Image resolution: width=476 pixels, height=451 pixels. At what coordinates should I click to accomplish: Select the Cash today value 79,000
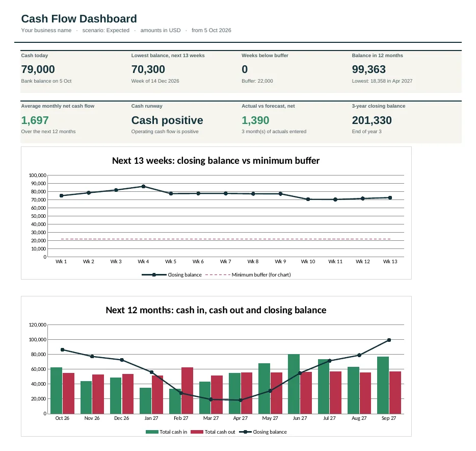tap(38, 69)
